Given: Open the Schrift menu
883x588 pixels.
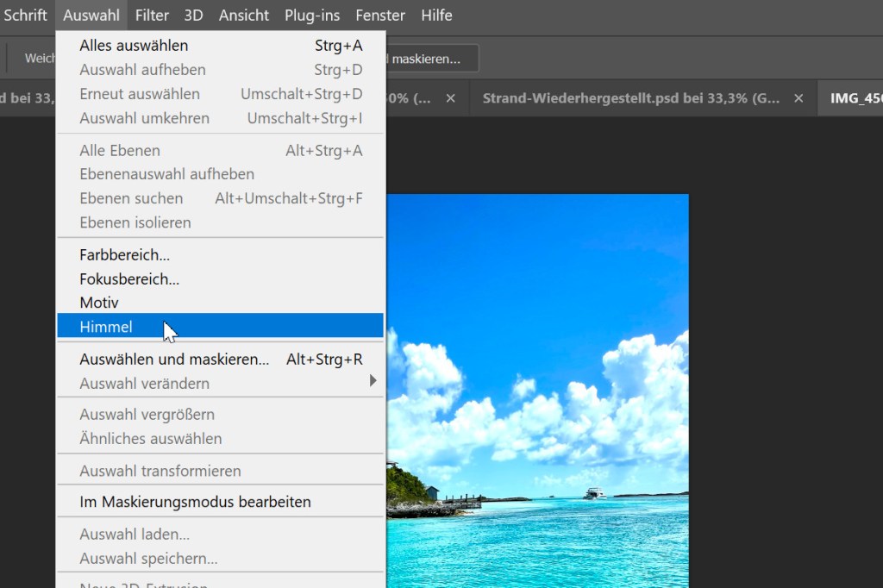Looking at the screenshot, I should (x=25, y=16).
